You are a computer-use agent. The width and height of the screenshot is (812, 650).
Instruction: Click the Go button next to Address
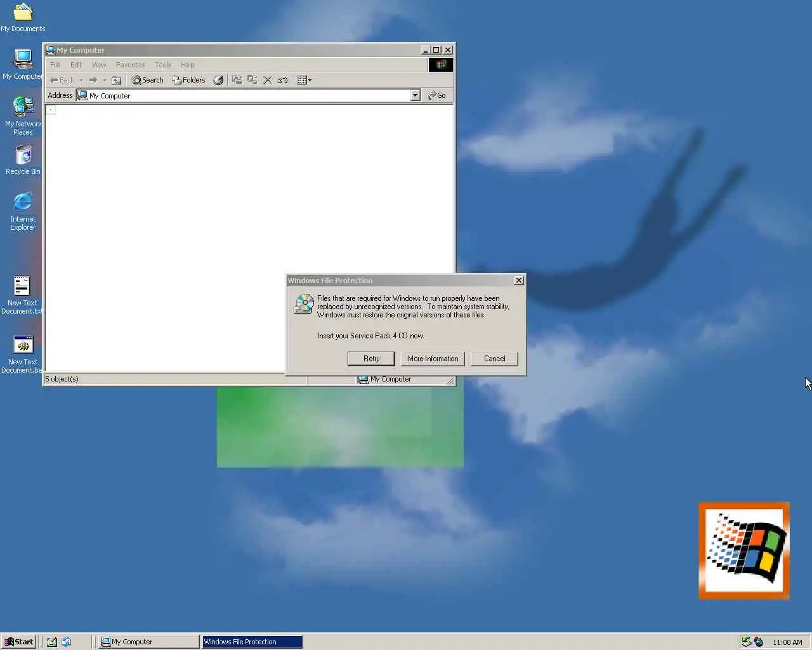pos(437,95)
